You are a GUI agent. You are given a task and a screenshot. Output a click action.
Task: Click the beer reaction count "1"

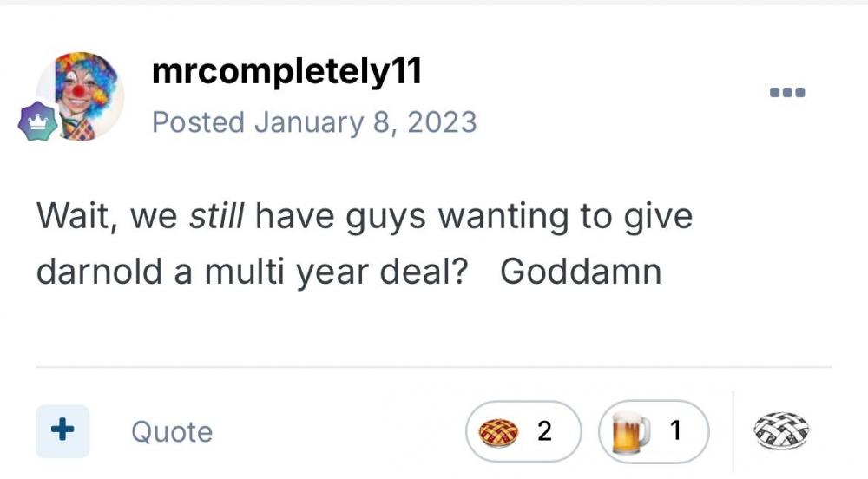(x=676, y=430)
